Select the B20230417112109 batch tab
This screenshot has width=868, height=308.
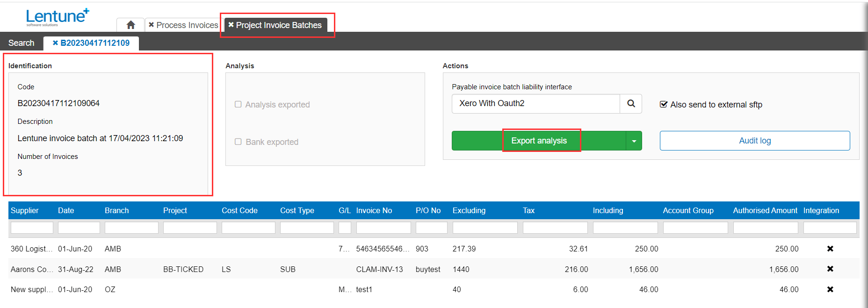pyautogui.click(x=95, y=43)
